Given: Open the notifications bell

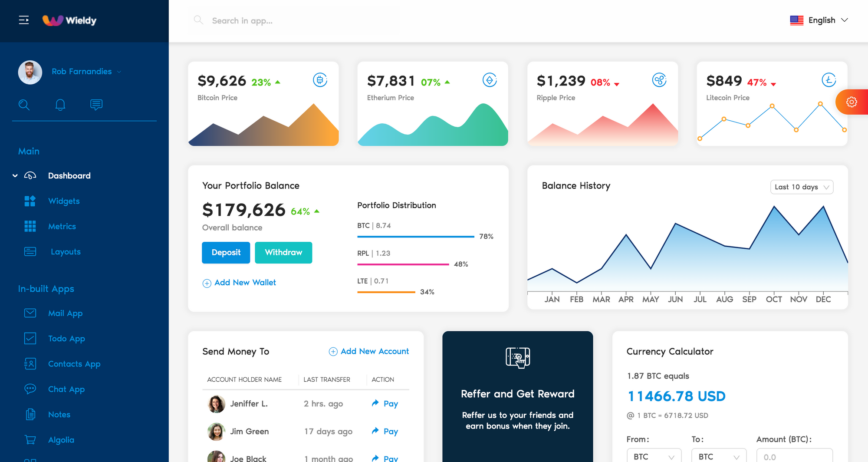Looking at the screenshot, I should tap(60, 105).
